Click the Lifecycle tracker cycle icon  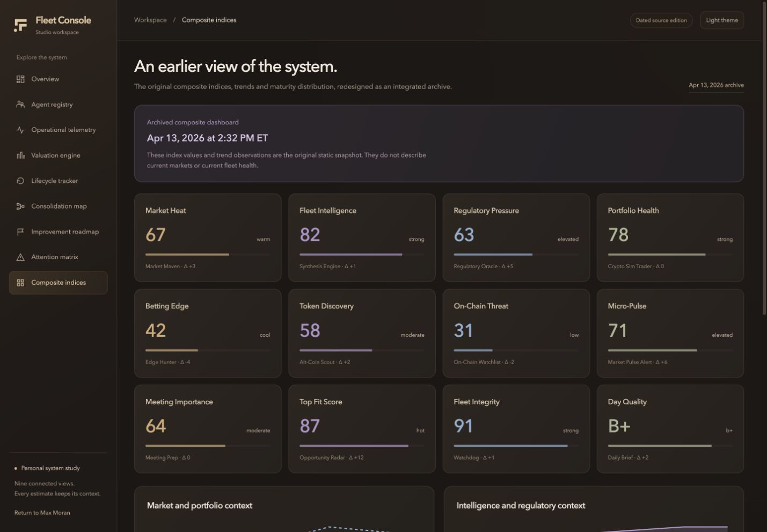(x=20, y=181)
